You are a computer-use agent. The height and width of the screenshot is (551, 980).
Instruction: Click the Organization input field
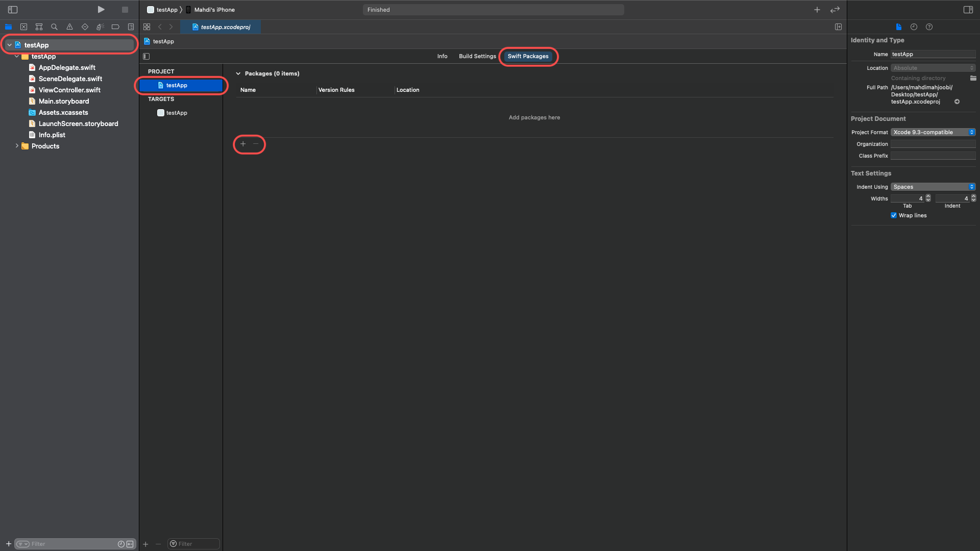point(933,144)
